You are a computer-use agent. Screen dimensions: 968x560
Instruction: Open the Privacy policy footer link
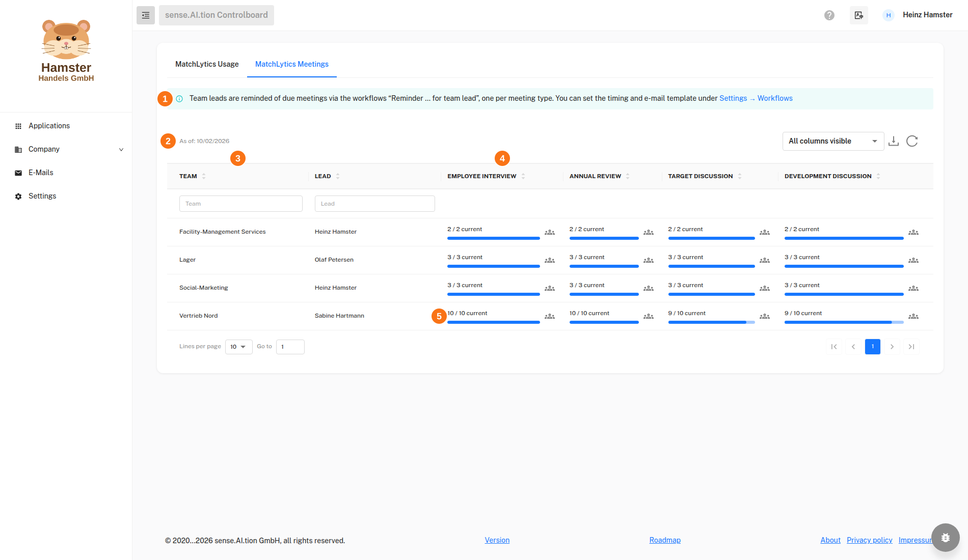[x=870, y=540]
